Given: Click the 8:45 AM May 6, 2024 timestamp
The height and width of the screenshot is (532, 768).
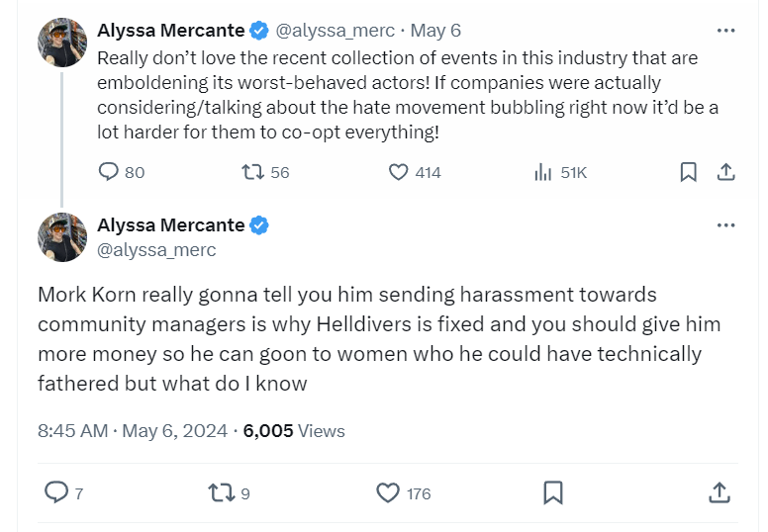Looking at the screenshot, I should point(134,431).
